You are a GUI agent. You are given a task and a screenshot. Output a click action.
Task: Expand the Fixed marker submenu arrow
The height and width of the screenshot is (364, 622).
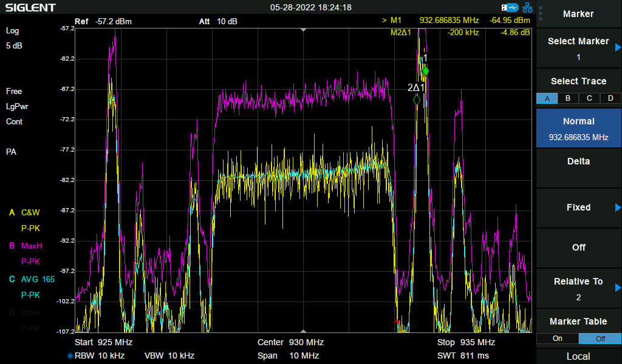click(x=618, y=207)
